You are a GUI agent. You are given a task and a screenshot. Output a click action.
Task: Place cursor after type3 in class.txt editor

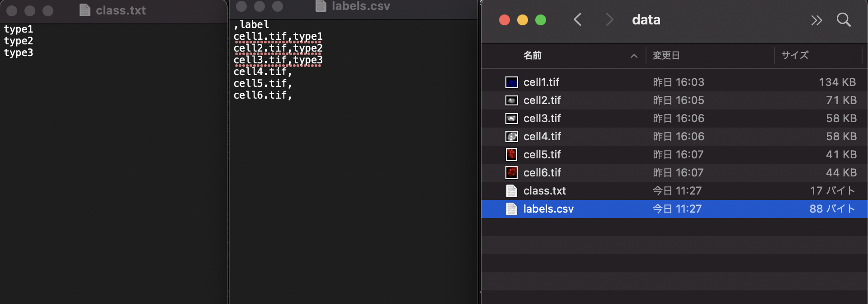coord(34,53)
